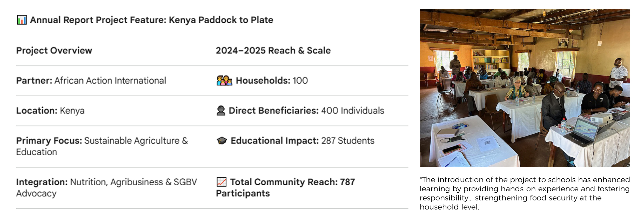The width and height of the screenshot is (644, 223).
Task: Select the person icon beside Direct Beneficiaries
Action: (221, 111)
